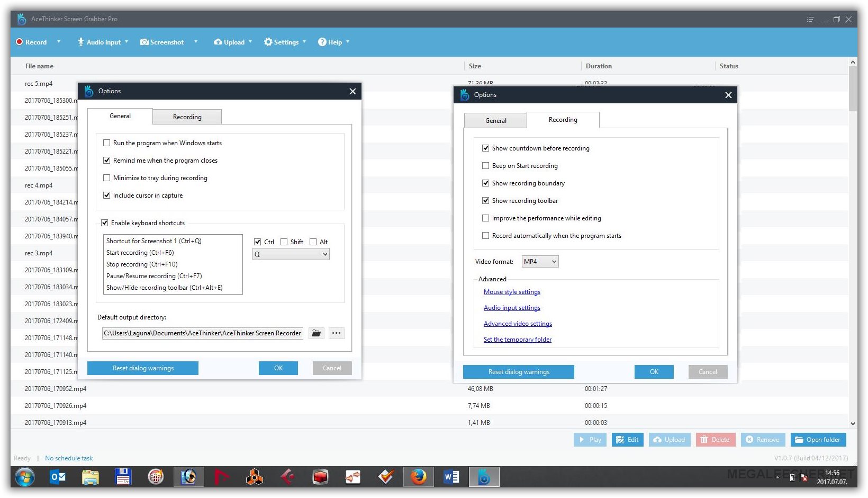Image resolution: width=868 pixels, height=498 pixels.
Task: Uncheck Remind me when the program closes
Action: tap(107, 161)
